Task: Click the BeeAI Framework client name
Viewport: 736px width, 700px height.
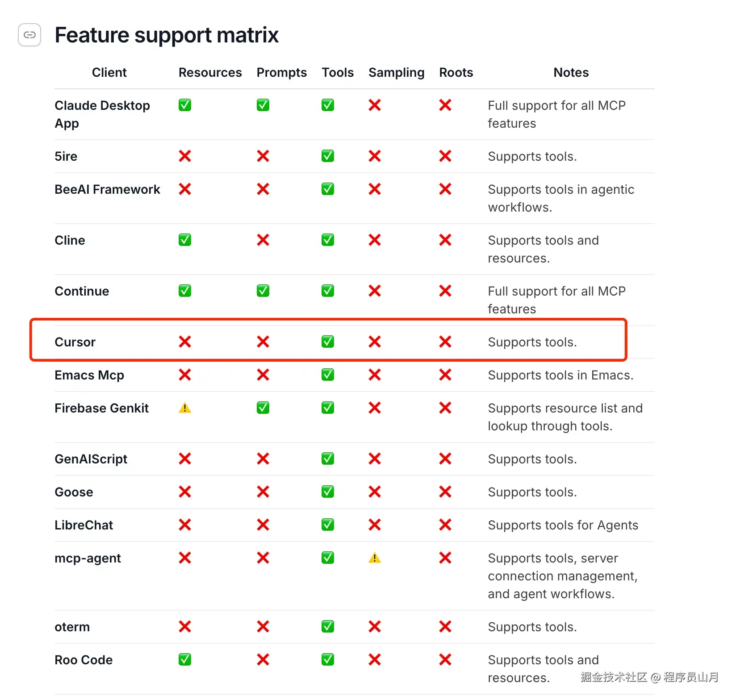Action: click(107, 189)
